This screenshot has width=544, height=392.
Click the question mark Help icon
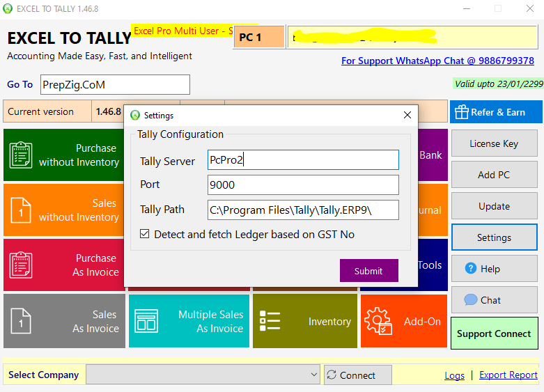(470, 268)
